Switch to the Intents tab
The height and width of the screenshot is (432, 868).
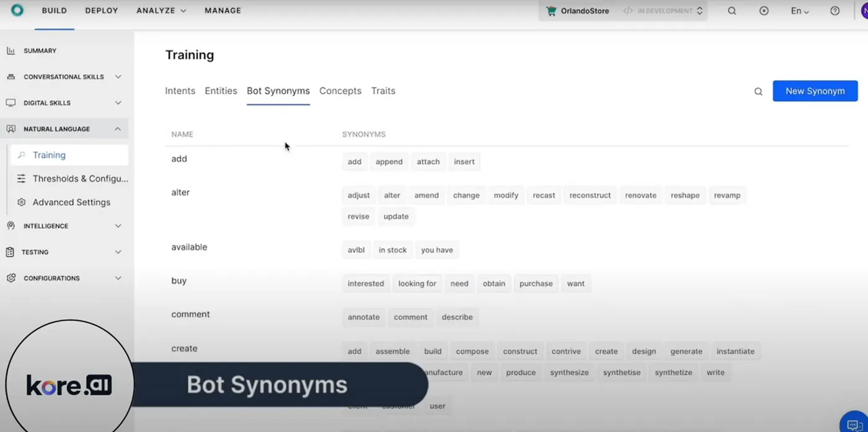180,90
